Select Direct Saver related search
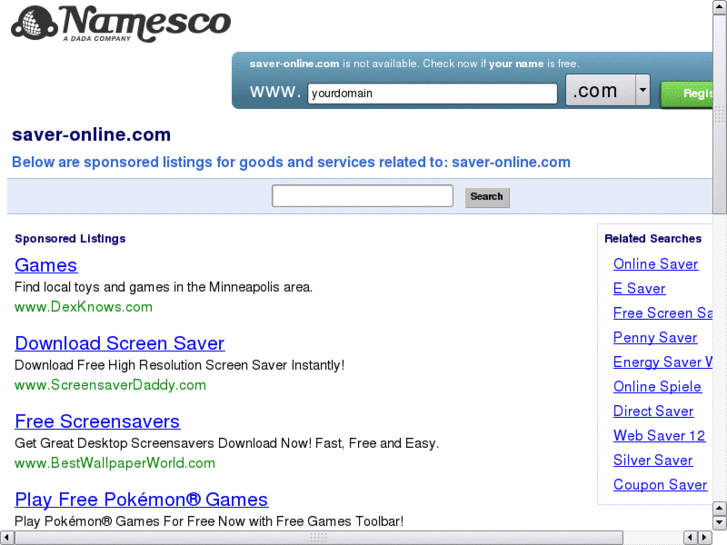The width and height of the screenshot is (727, 545). pos(653,411)
